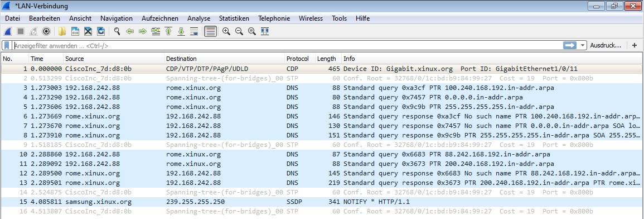Jump to last packet icon
644x219 pixels.
181,31
